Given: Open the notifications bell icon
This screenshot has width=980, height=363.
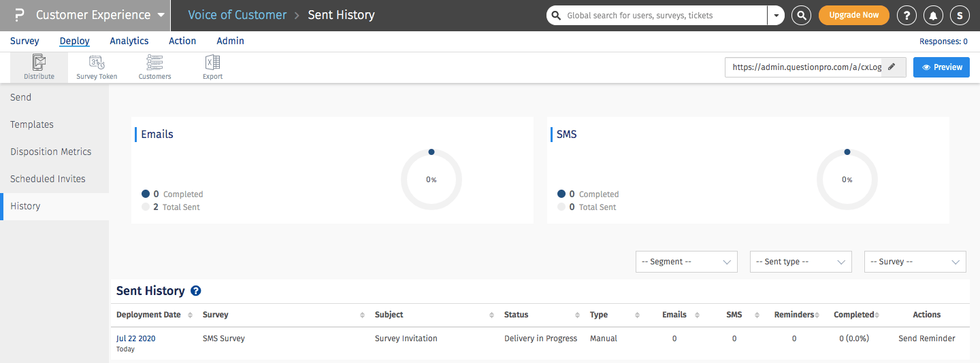Looking at the screenshot, I should 933,15.
